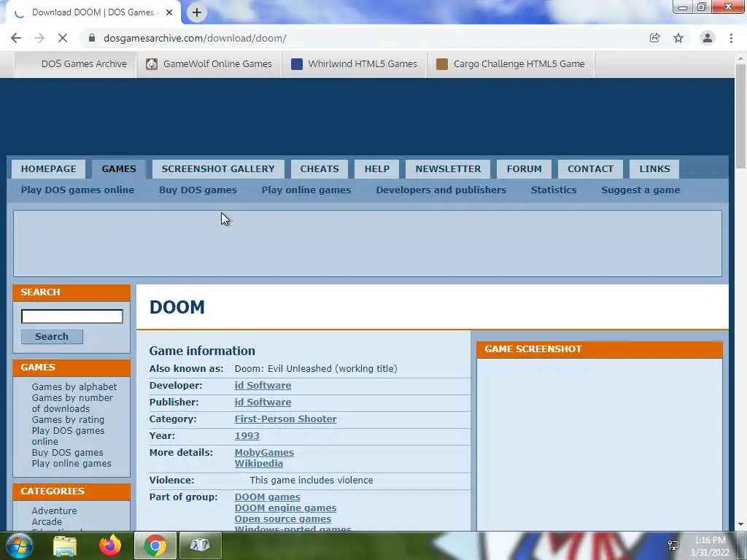This screenshot has height=560, width=747.
Task: Open Arcade category
Action: pos(47,521)
